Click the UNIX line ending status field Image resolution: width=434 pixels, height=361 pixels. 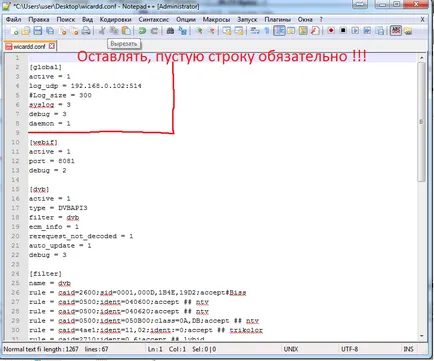pos(291,349)
